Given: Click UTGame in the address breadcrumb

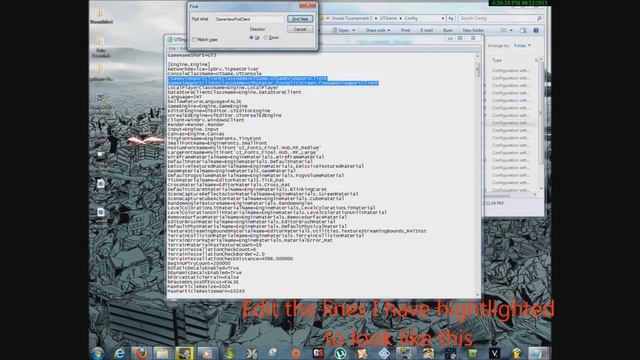Looking at the screenshot, I should [388, 18].
